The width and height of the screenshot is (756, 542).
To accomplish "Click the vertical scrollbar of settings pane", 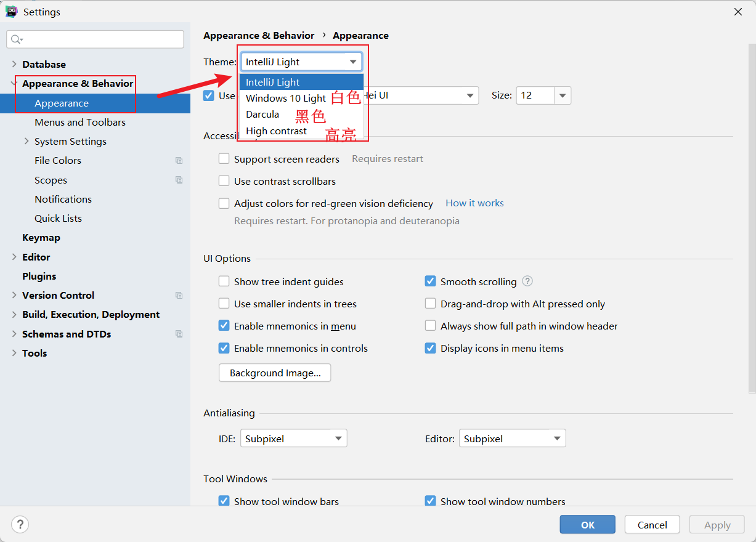I will [x=752, y=219].
